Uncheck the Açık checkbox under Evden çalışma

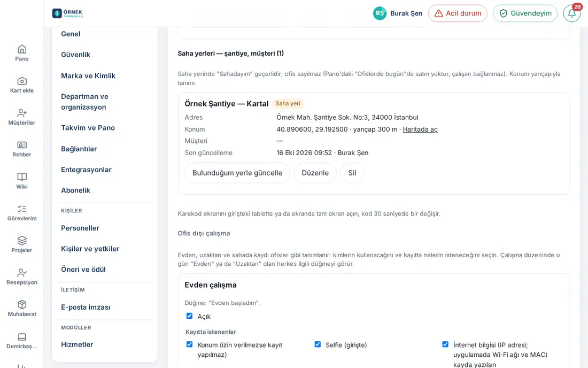tap(189, 316)
